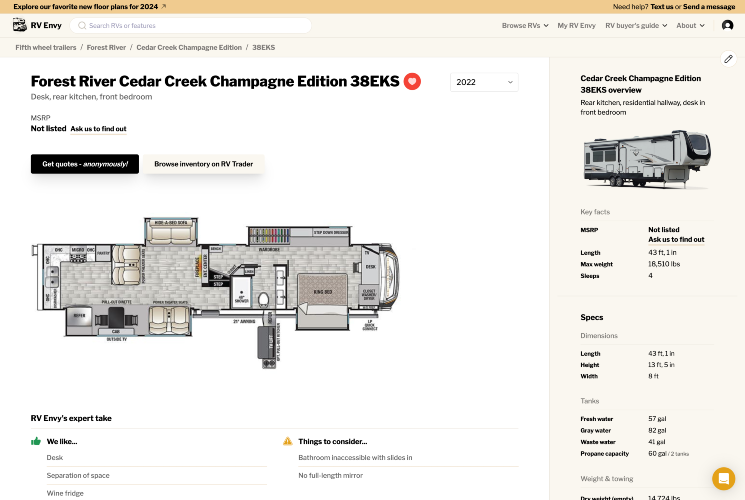Click the Specs section heading
The image size is (745, 500).
(592, 317)
